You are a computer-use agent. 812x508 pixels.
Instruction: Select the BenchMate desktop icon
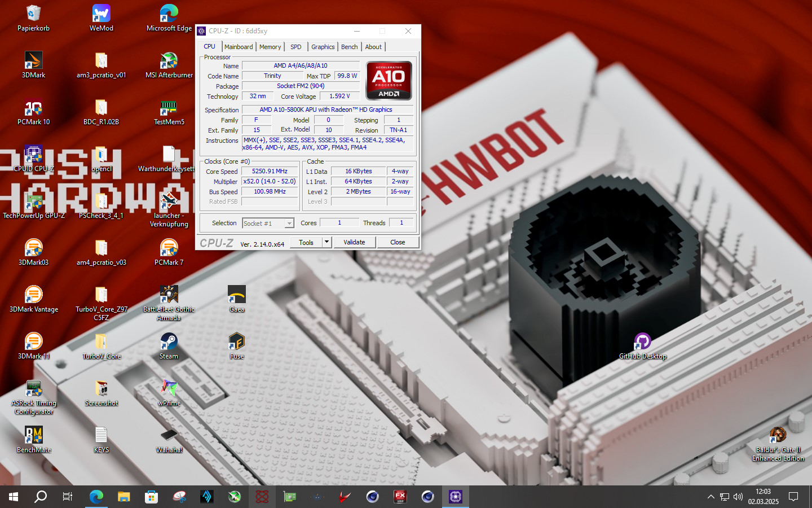pyautogui.click(x=33, y=440)
